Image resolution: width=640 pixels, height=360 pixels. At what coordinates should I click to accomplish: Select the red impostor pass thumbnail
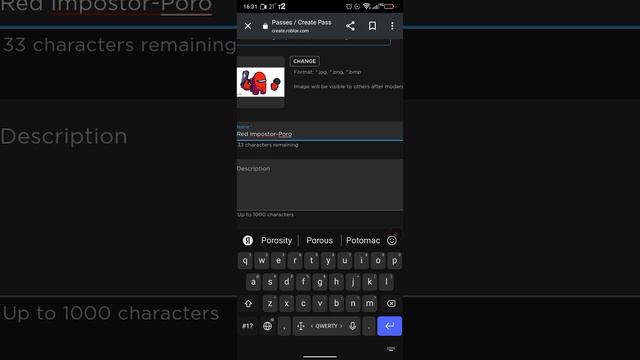(260, 82)
